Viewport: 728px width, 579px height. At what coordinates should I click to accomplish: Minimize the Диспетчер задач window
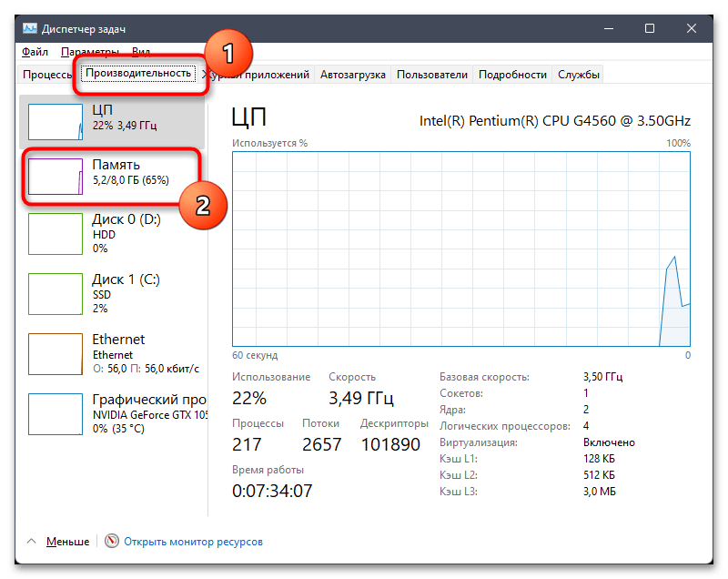(609, 29)
